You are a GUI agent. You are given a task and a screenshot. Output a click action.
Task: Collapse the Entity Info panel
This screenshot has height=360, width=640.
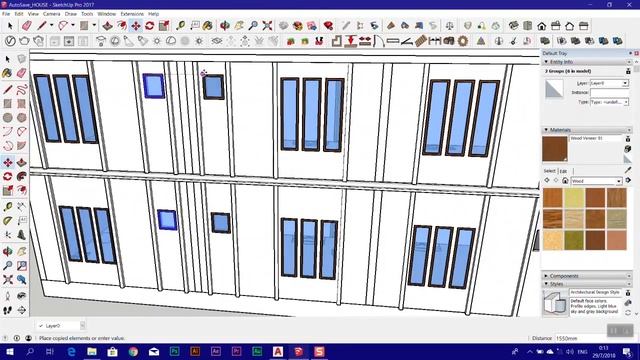(x=546, y=62)
